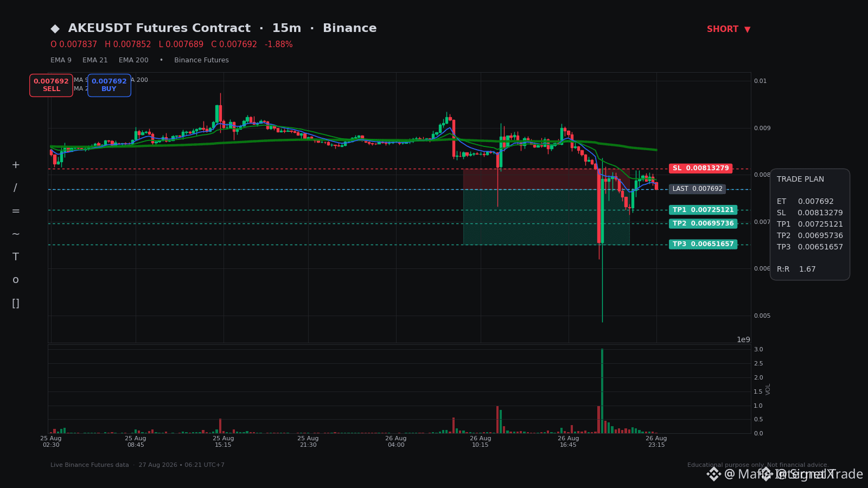Click the "EMA 9" indicator label under the header
The image size is (868, 488).
click(61, 60)
